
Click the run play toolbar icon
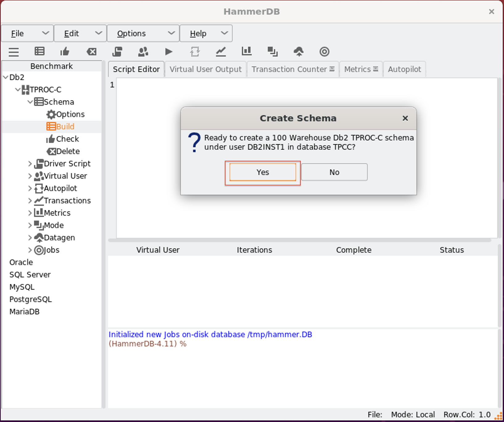169,52
